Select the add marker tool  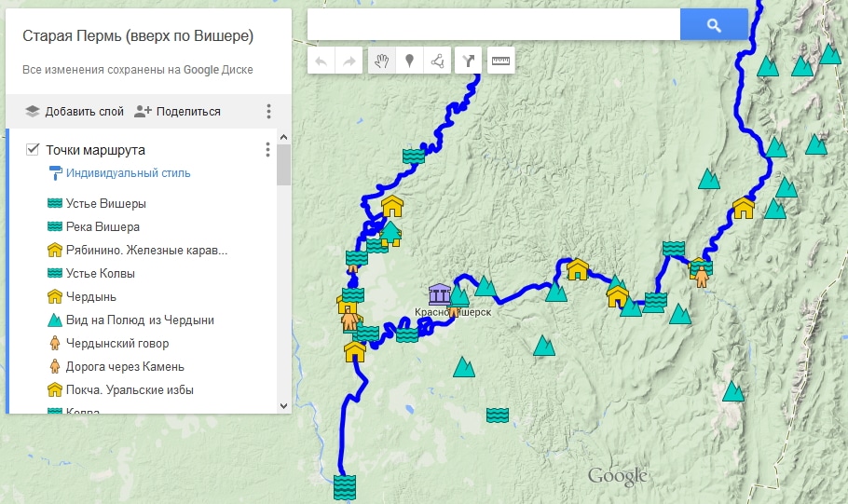point(408,61)
